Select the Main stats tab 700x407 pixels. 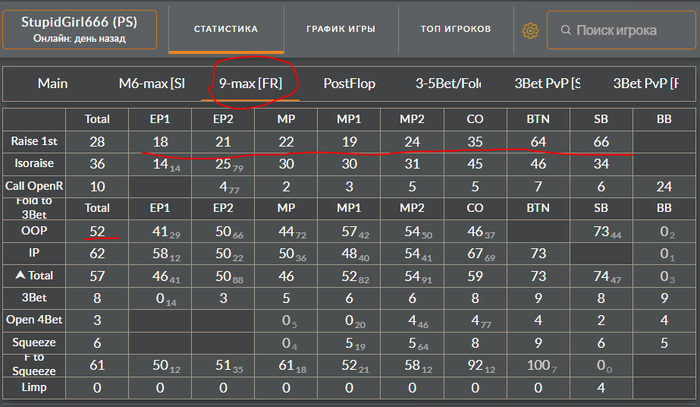[x=53, y=83]
